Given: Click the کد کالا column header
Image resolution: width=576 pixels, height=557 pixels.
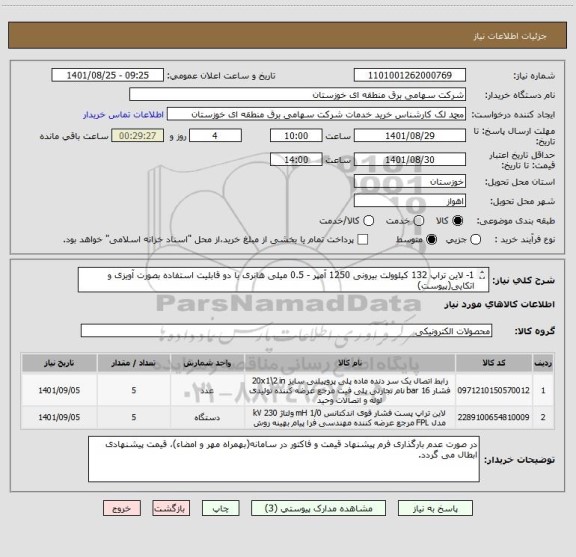Looking at the screenshot, I should (494, 363).
